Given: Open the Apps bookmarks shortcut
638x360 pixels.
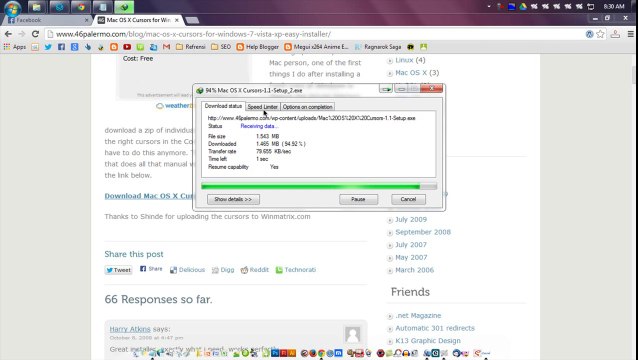Looking at the screenshot, I should [15, 47].
